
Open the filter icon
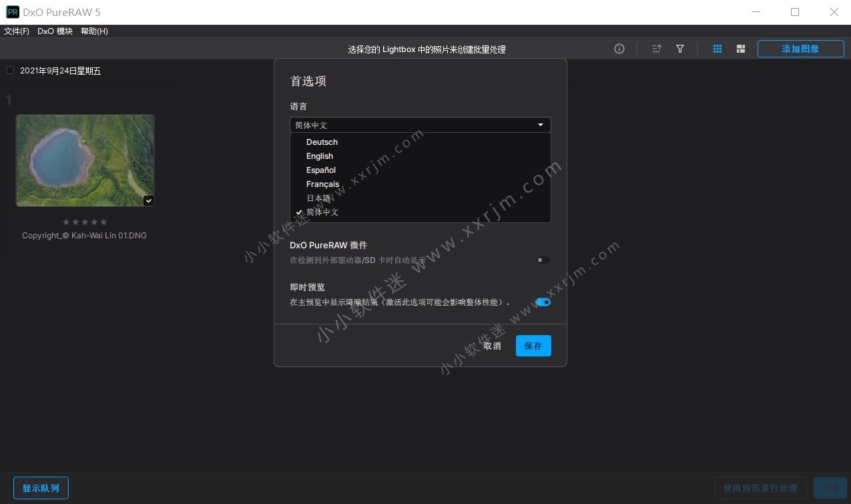coord(679,48)
